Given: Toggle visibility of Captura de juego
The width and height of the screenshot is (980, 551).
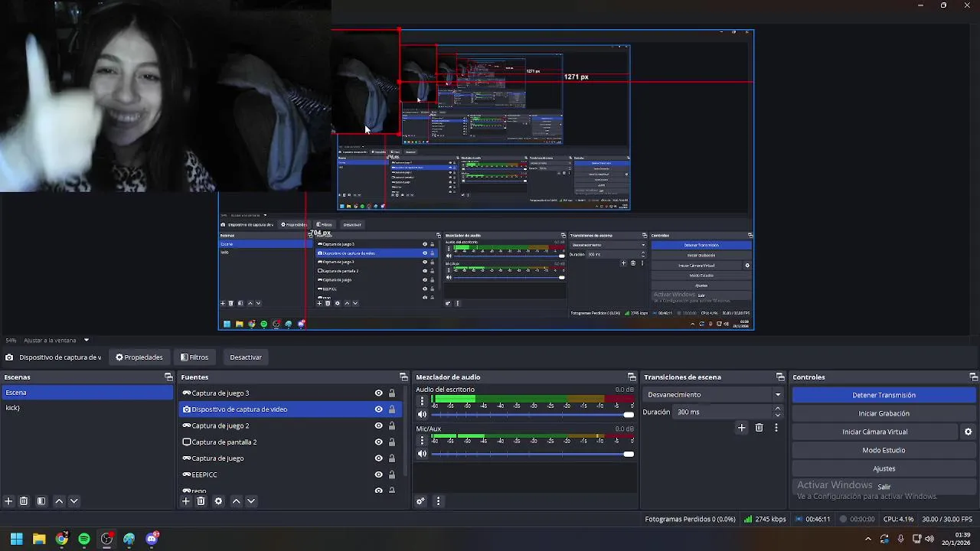Looking at the screenshot, I should pos(378,458).
